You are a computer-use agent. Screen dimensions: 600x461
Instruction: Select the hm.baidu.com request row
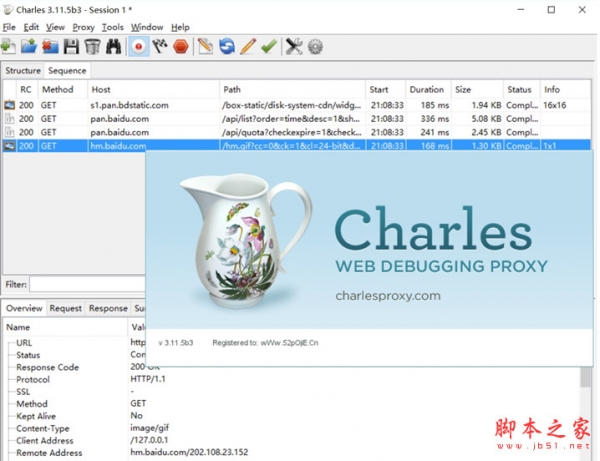(x=297, y=146)
